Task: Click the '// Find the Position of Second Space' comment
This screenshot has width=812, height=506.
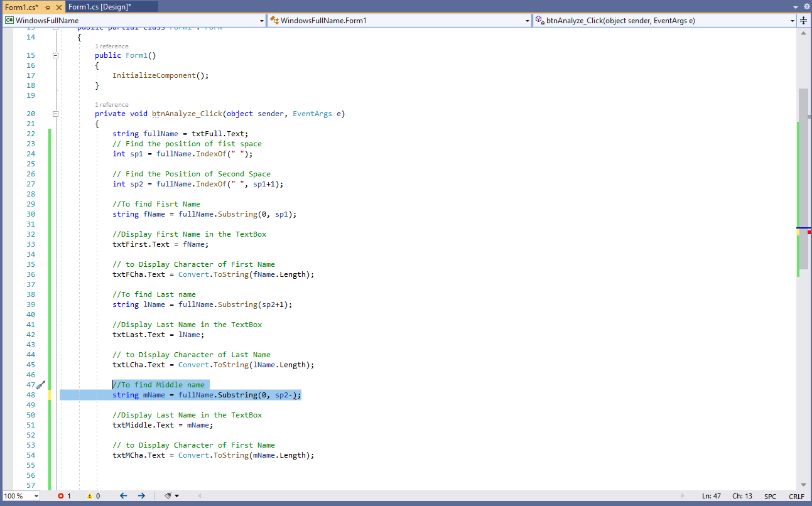Action: 192,174
